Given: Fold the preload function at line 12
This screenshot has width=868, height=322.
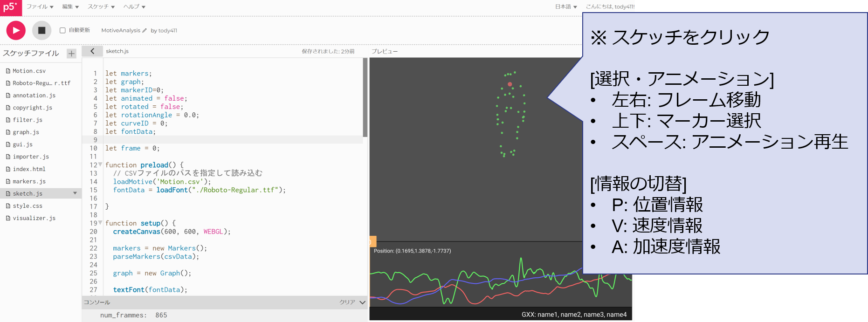Looking at the screenshot, I should (x=100, y=164).
